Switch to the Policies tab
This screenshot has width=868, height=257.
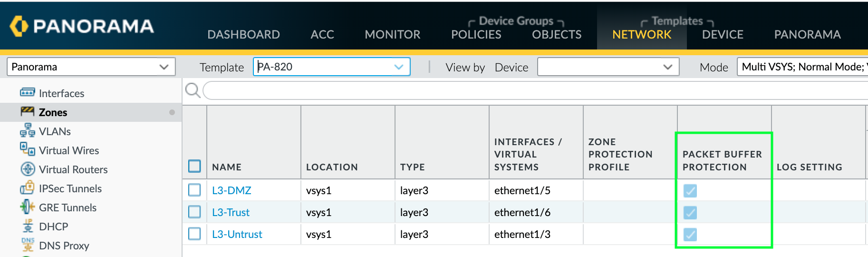point(476,35)
